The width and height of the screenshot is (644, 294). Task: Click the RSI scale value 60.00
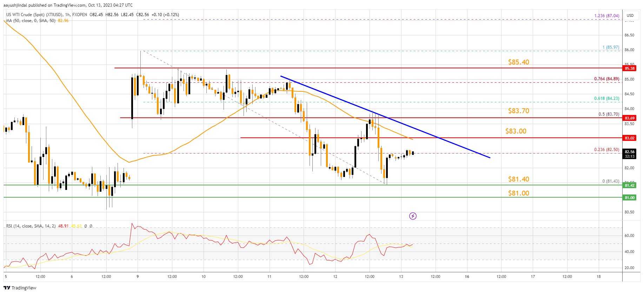[x=629, y=235]
